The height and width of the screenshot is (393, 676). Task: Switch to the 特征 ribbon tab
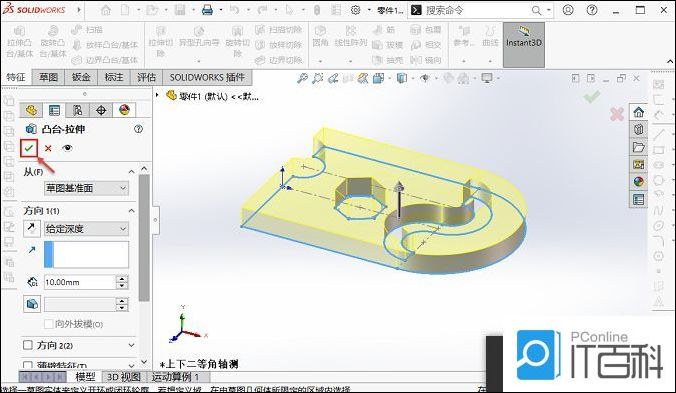coord(16,77)
